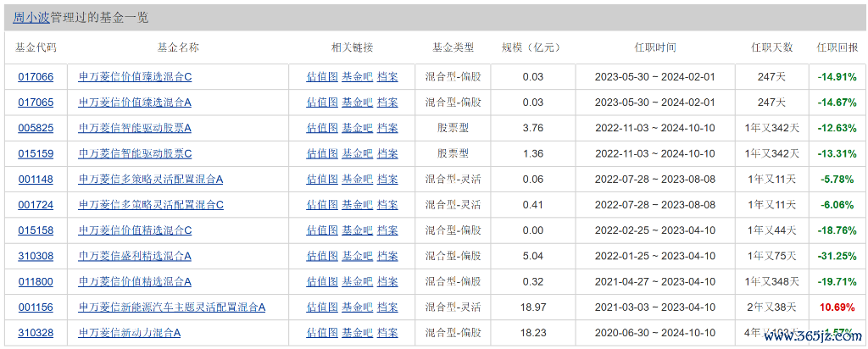Select the 5.04 fund size cell
Screen dimensions: 868x349
(x=533, y=256)
